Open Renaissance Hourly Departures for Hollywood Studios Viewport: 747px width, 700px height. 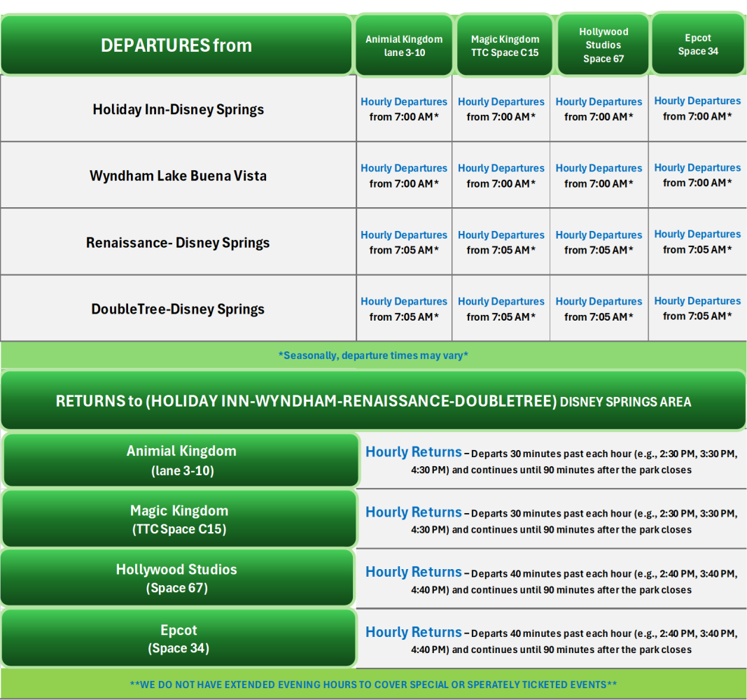point(599,235)
